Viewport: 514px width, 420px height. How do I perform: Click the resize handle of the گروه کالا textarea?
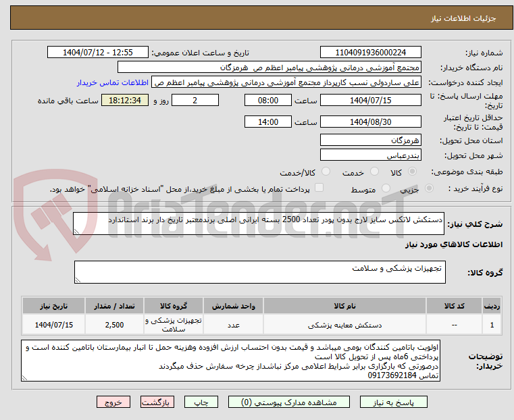[x=78, y=280]
